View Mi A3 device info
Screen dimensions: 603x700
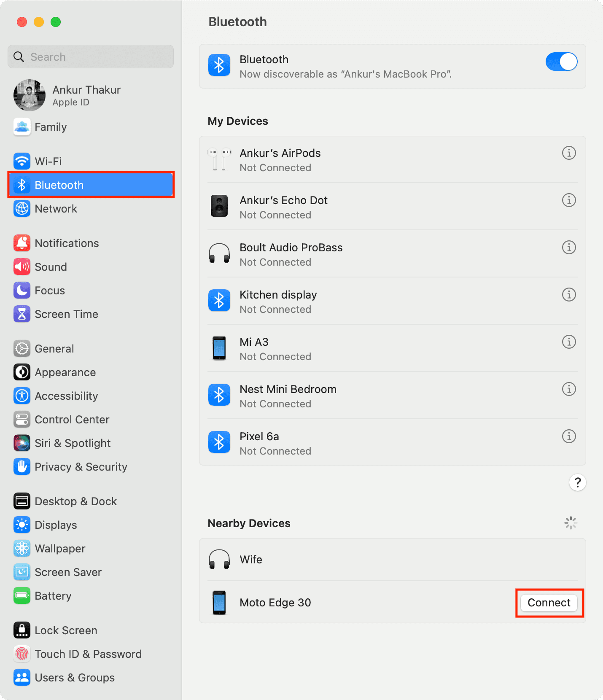[569, 342]
